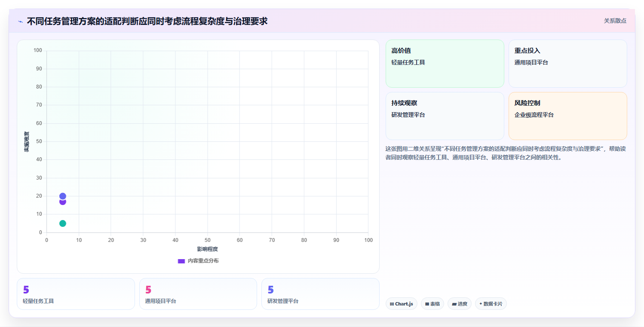Viewport: 644px width, 327px height.
Task: Click the purple number 5 above 轻量任务工具
Action: 26,290
